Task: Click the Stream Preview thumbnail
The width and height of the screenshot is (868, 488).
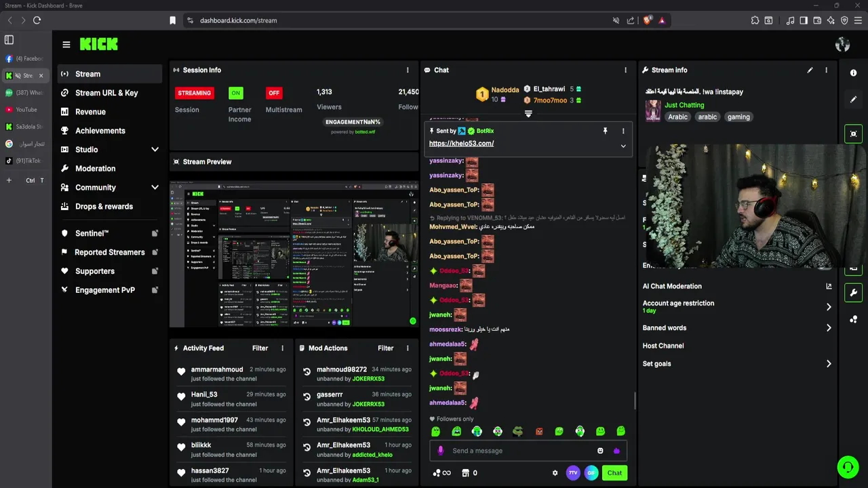Action: tap(294, 253)
